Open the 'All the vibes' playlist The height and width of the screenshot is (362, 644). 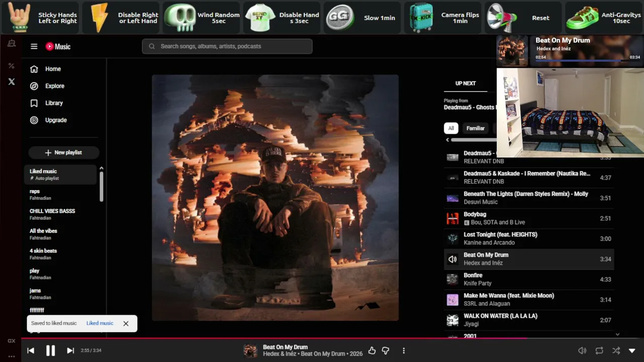pyautogui.click(x=60, y=234)
